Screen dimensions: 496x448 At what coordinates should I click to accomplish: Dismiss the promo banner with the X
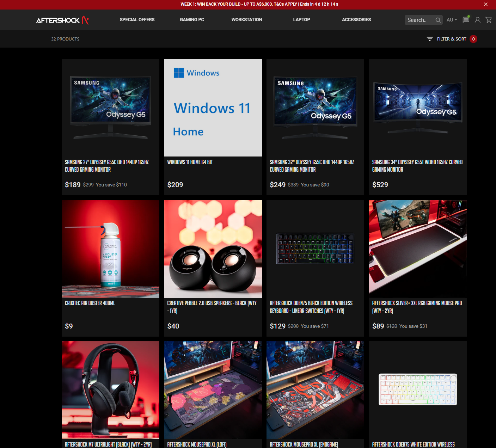tap(486, 4)
